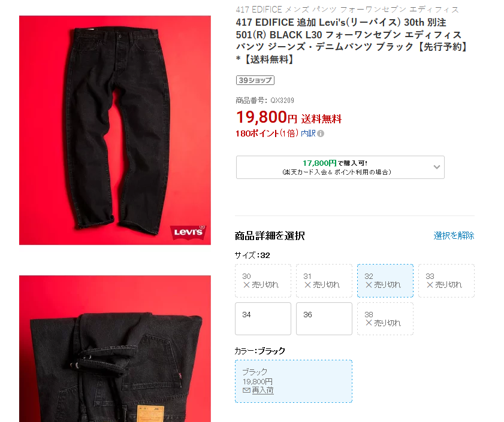This screenshot has width=504, height=422.
Task: Open the 楽天カード入会 price details box
Action: (x=340, y=168)
